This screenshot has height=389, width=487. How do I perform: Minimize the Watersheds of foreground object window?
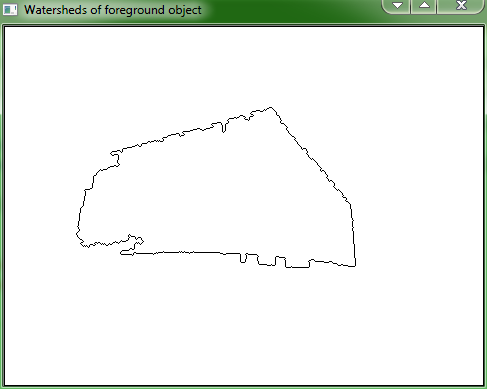click(396, 6)
